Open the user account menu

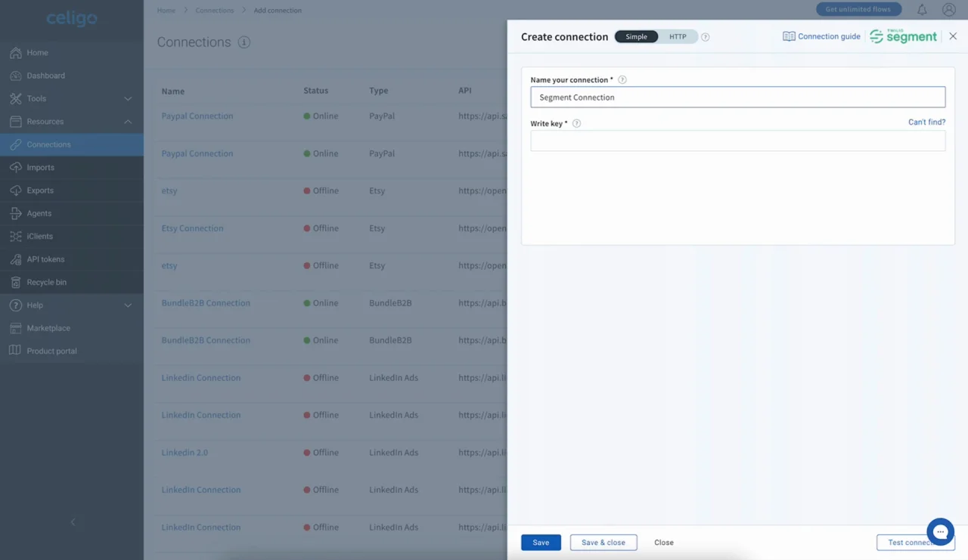click(948, 10)
